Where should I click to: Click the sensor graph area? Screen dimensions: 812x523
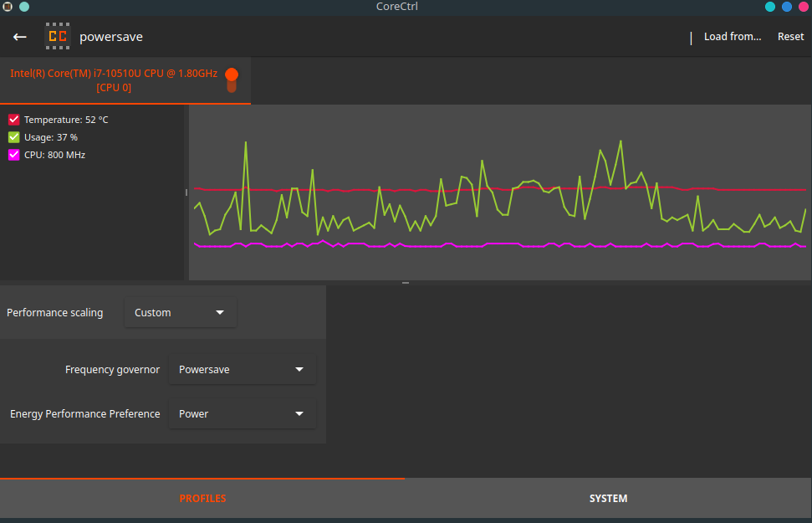pos(500,192)
